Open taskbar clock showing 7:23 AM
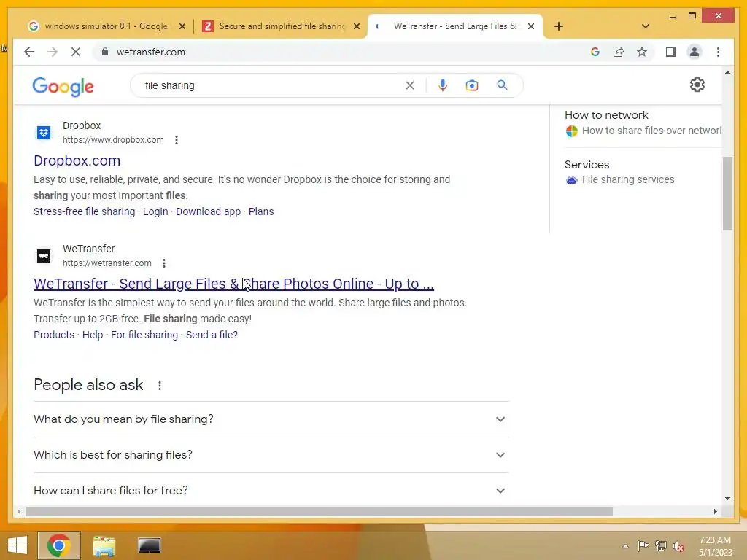 (715, 545)
